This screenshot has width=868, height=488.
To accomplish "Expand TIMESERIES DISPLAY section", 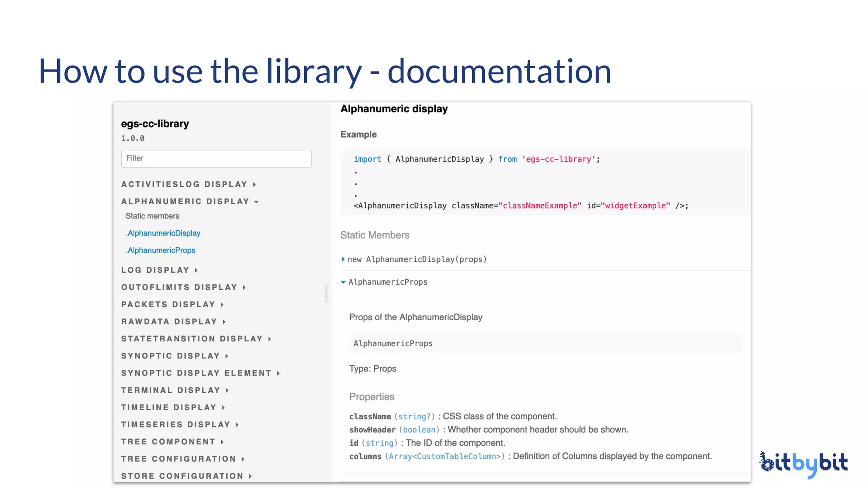I will (180, 424).
